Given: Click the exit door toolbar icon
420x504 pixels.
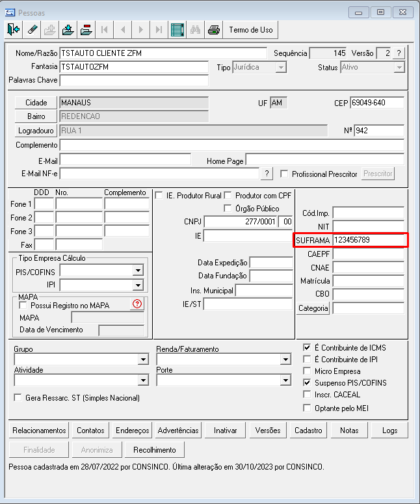Looking at the screenshot, I should point(14,29).
